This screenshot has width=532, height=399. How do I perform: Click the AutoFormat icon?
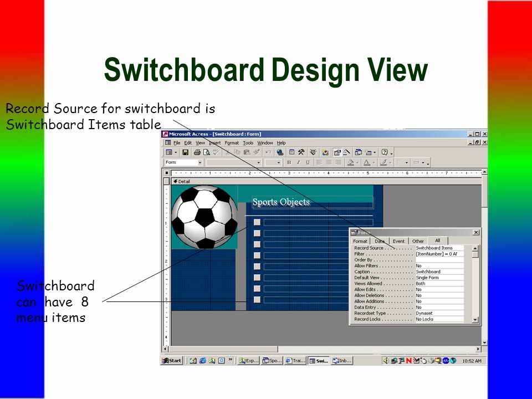click(x=313, y=152)
